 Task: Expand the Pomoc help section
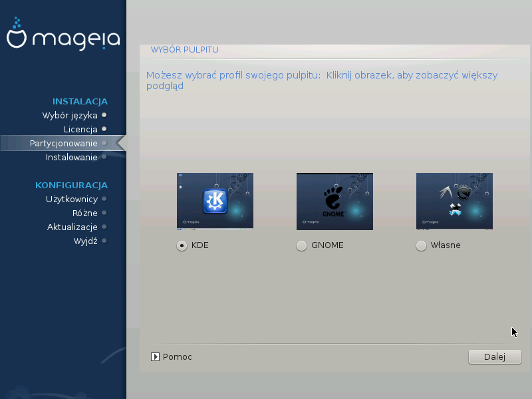172,356
